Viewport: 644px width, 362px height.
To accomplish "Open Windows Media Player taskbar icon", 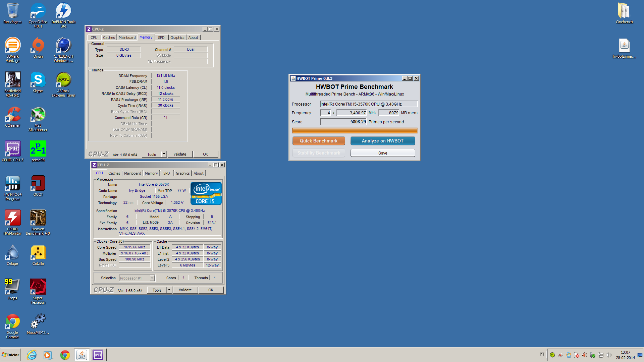I will pyautogui.click(x=48, y=355).
